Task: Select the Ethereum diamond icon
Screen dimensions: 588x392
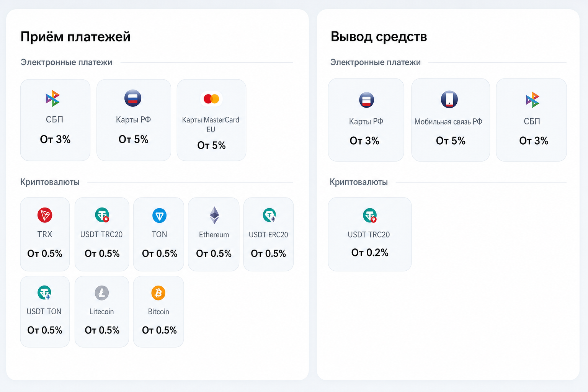Action: [x=214, y=215]
